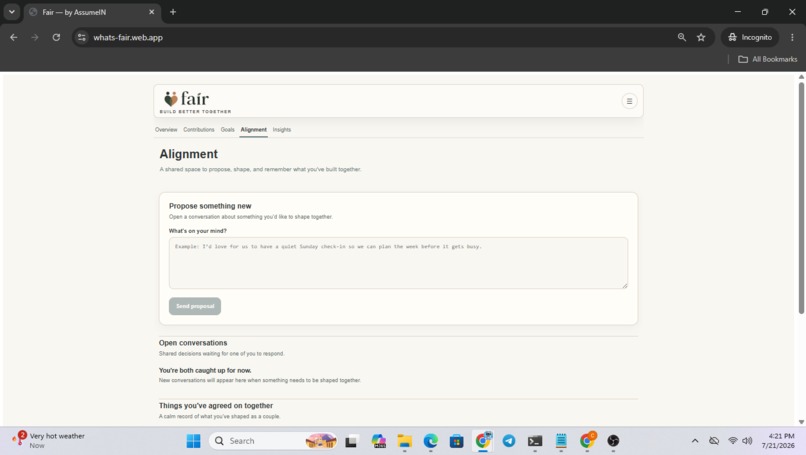Open Microsoft Store from the taskbar

[x=456, y=441]
